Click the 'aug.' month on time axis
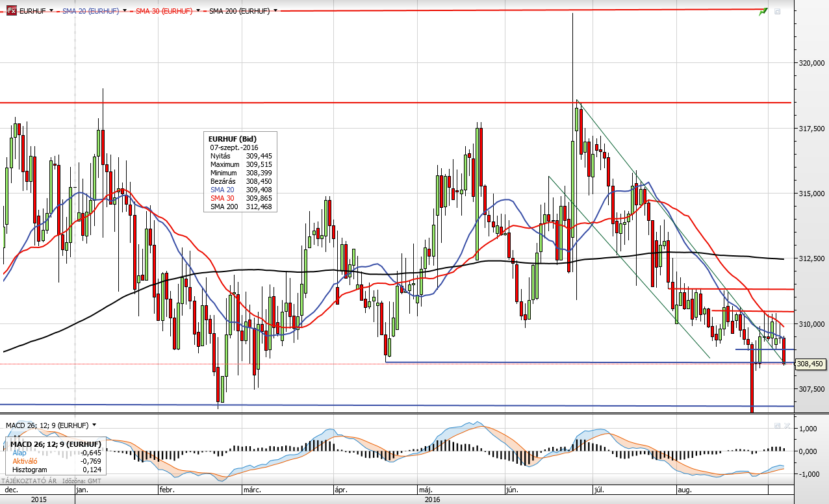The width and height of the screenshot is (829, 504). [x=685, y=490]
